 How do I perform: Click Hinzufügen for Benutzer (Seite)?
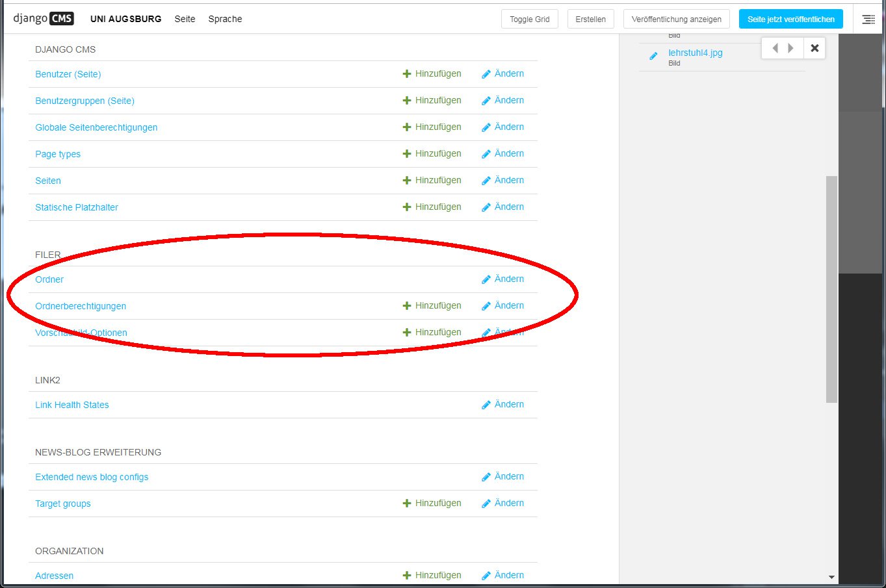(x=432, y=73)
